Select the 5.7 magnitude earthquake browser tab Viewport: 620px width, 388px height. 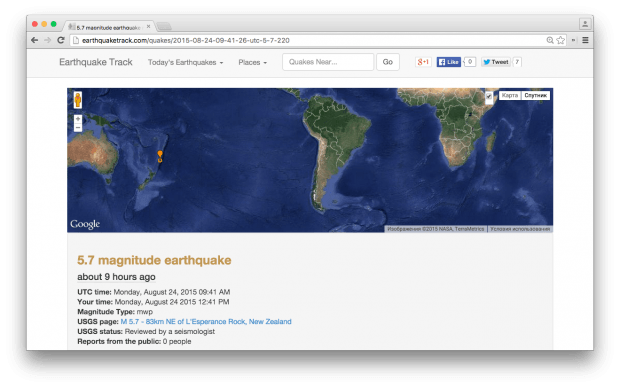[108, 27]
